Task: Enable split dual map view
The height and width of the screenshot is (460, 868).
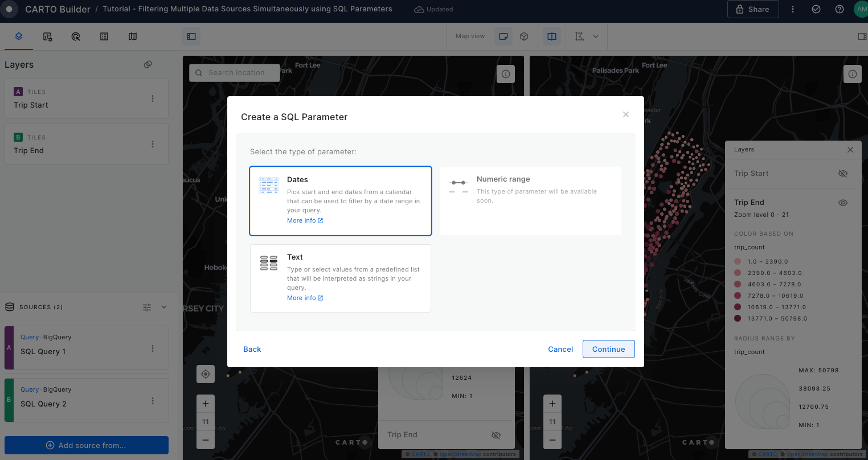Action: (x=552, y=36)
